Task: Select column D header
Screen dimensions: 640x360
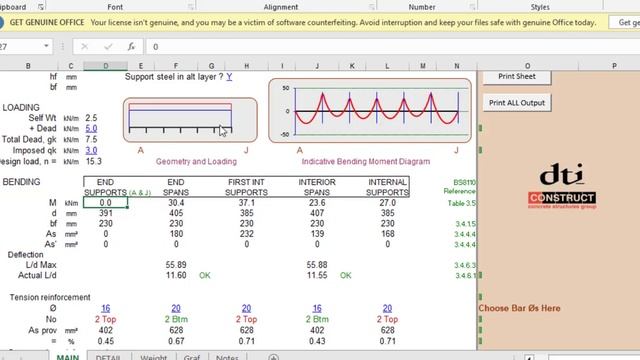Action: point(106,66)
